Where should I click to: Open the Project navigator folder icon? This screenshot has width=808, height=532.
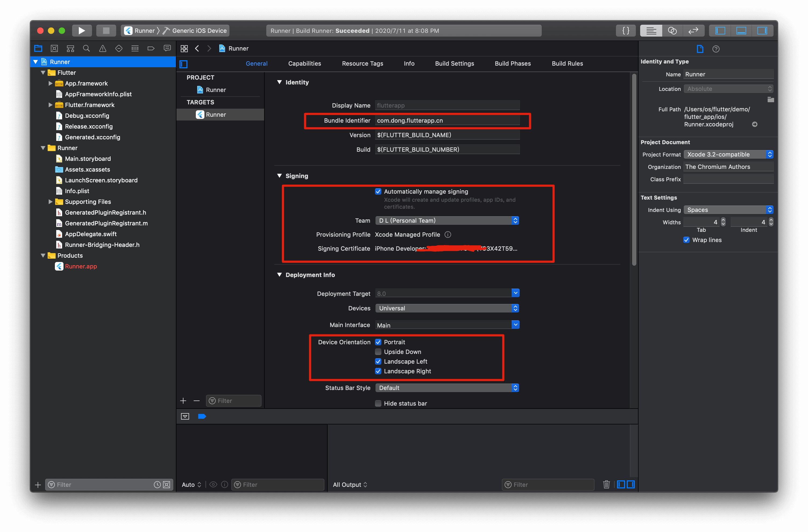(x=38, y=48)
